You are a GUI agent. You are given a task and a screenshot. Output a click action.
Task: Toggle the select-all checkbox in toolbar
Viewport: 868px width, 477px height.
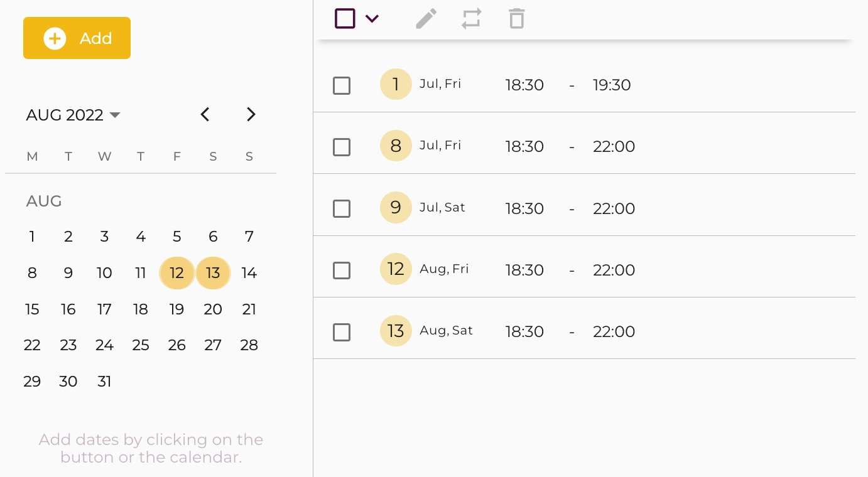tap(345, 19)
